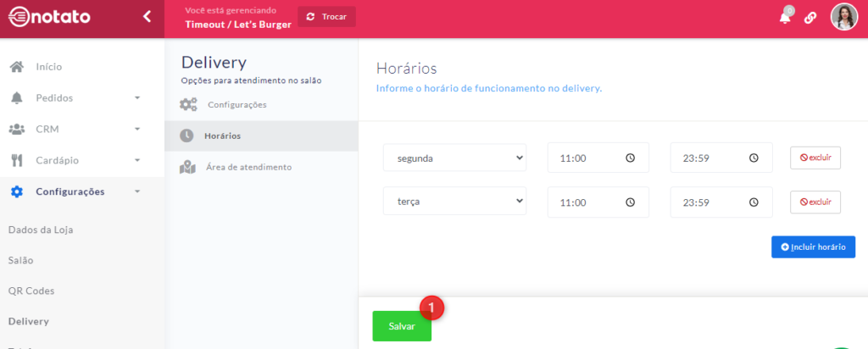Go to QR Codes settings page
868x349 pixels.
31,291
